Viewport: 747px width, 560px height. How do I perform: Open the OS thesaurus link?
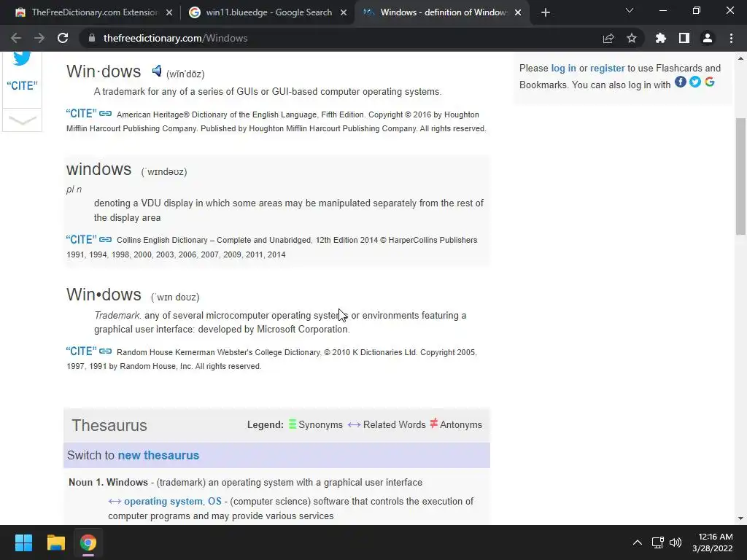point(215,502)
